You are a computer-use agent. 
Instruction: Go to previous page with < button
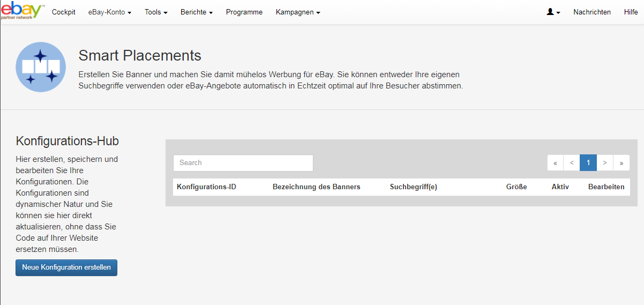[x=572, y=163]
